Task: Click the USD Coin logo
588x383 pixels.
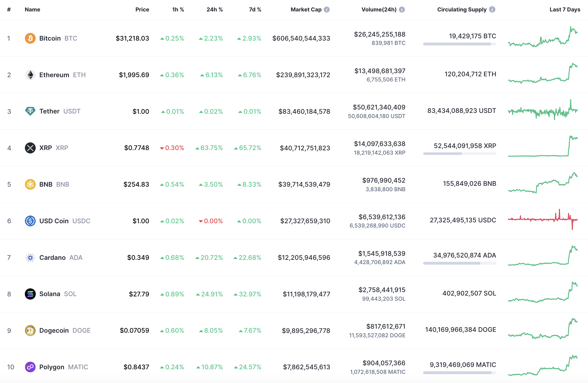Action: 30,221
